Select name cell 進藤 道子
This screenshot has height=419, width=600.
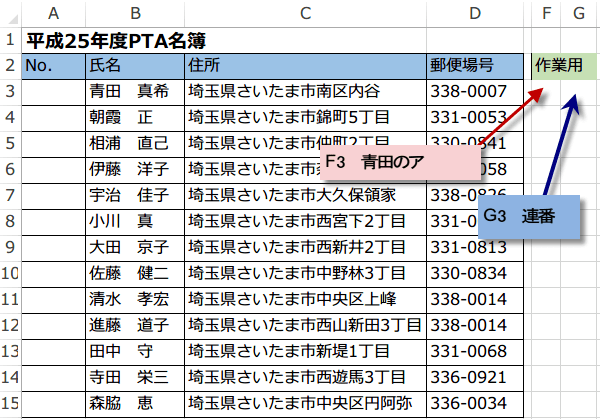(135, 326)
